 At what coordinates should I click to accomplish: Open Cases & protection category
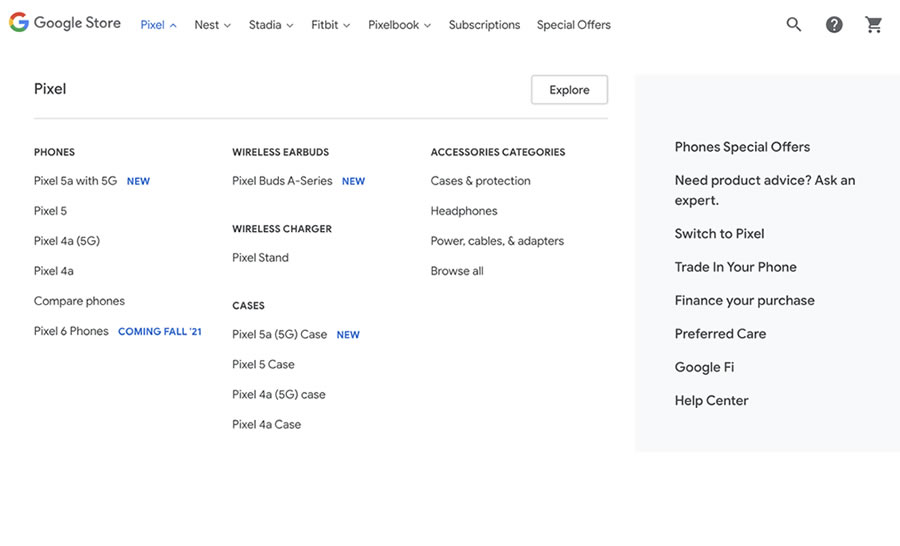coord(480,181)
